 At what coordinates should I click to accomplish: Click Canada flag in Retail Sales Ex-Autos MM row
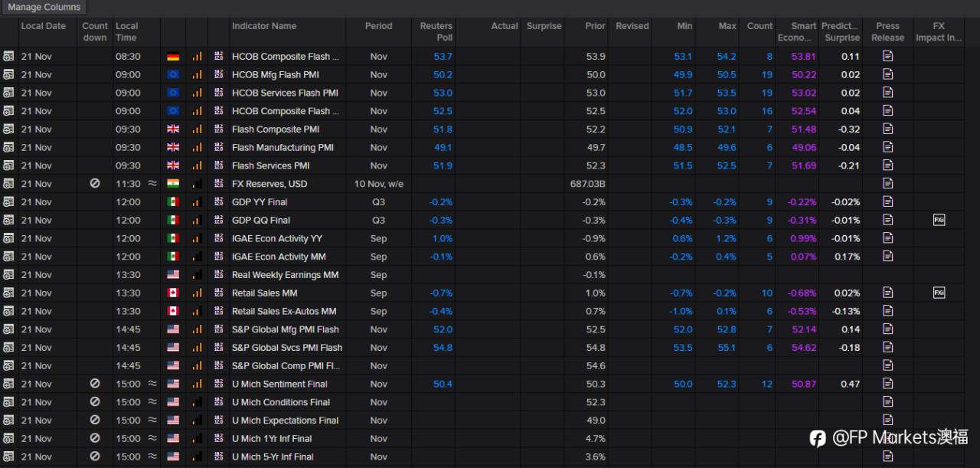click(173, 311)
